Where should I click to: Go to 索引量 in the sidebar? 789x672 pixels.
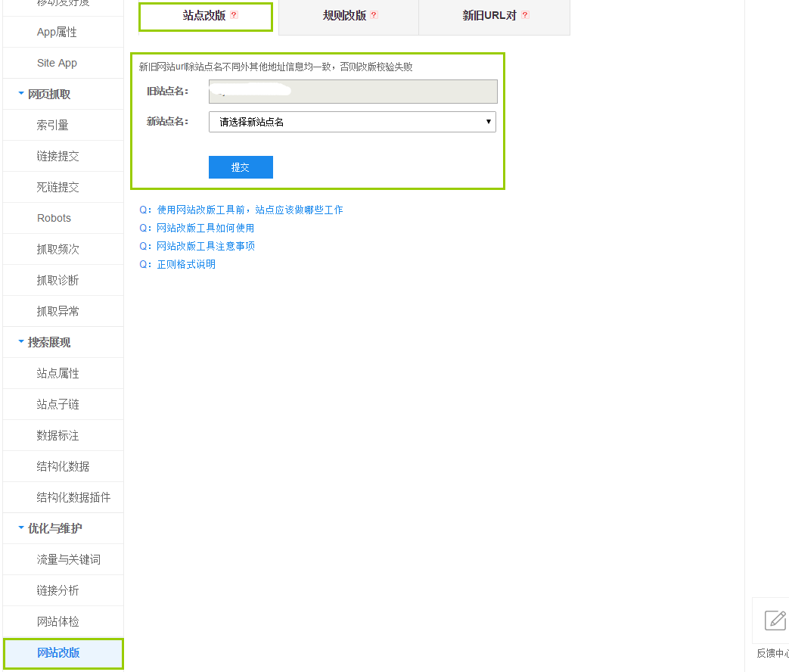(x=52, y=125)
